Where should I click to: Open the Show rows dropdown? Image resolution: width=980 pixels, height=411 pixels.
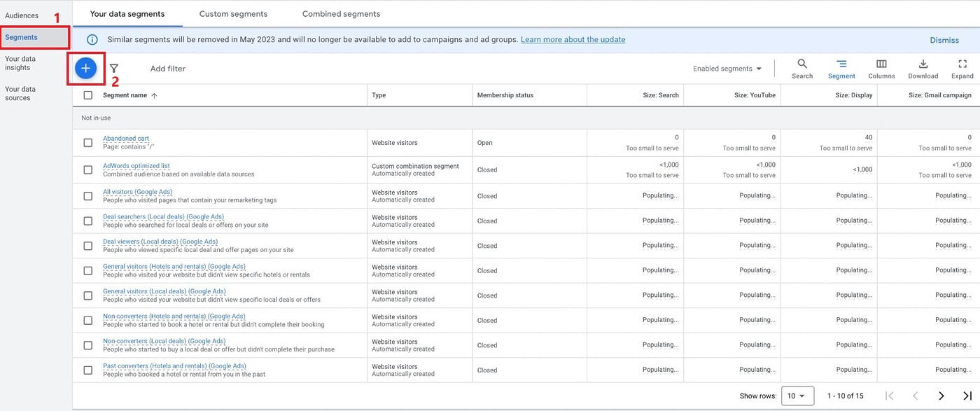point(797,396)
